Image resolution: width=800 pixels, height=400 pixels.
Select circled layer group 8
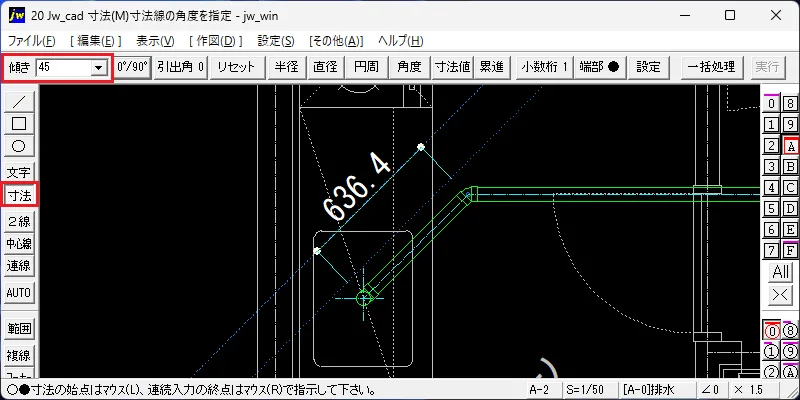tap(790, 331)
